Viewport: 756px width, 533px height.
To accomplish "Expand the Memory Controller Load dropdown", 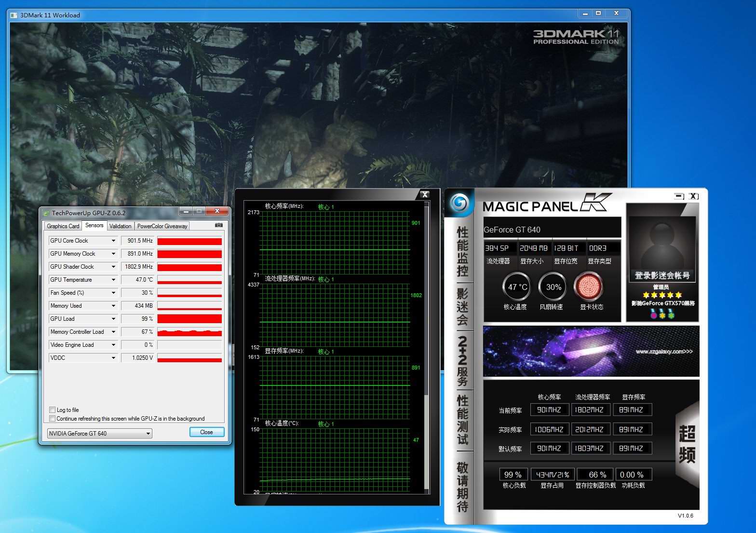I will click(113, 332).
